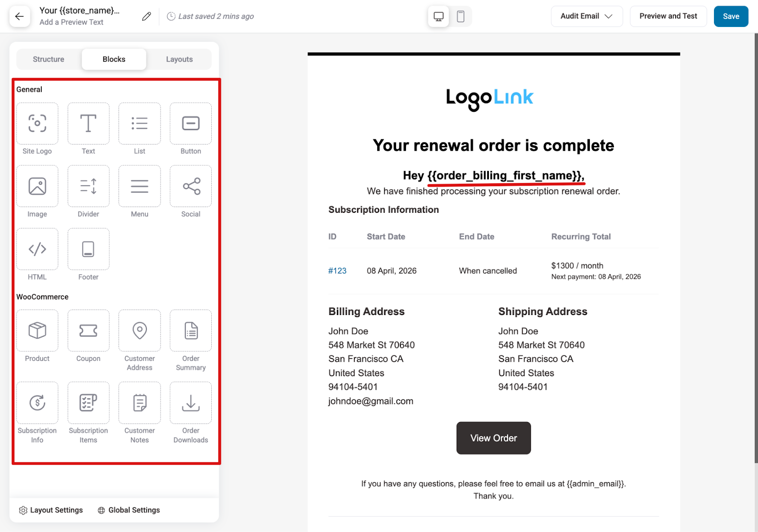The width and height of the screenshot is (758, 532).
Task: Add the Button block
Action: point(190,123)
